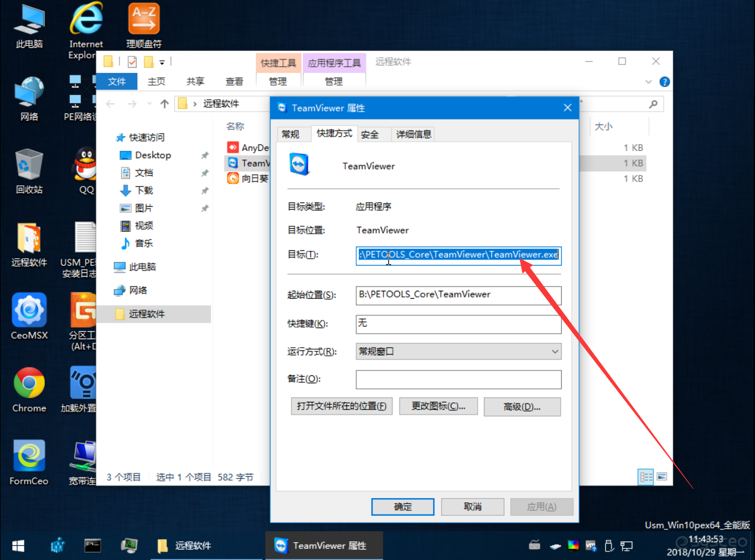
Task: Open the 远程软件 folder on desktop
Action: (29, 245)
